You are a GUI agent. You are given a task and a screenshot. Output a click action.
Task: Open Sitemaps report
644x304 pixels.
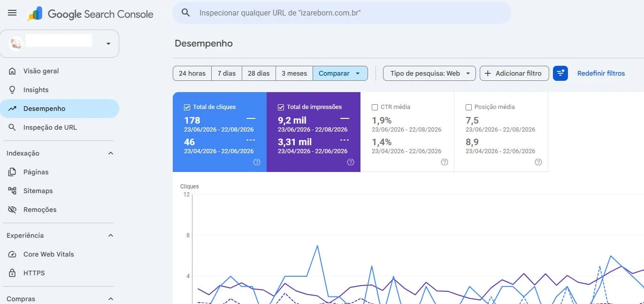pyautogui.click(x=60, y=191)
